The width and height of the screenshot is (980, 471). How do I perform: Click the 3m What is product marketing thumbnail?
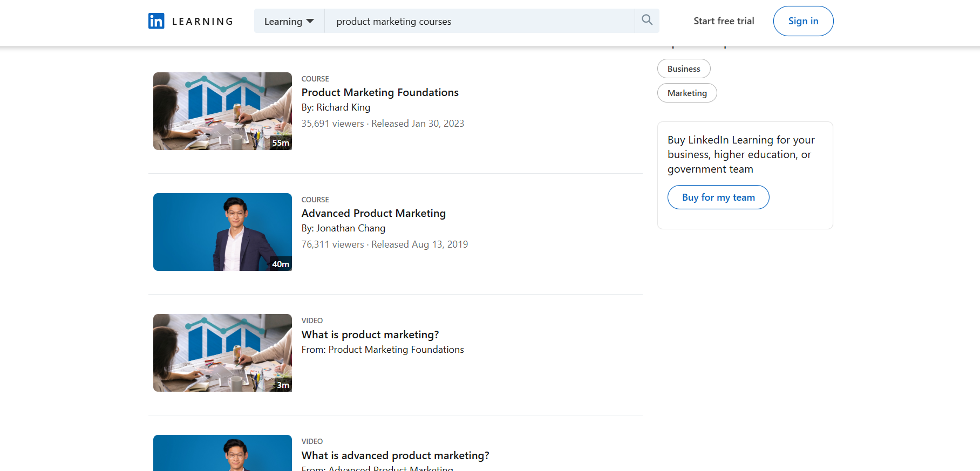click(222, 353)
